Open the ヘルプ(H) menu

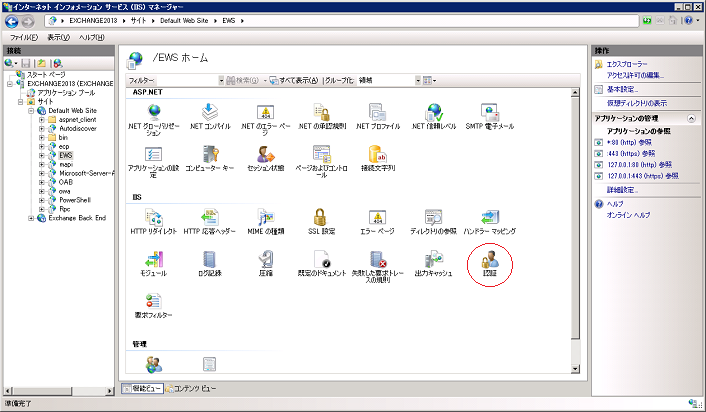tap(92, 37)
